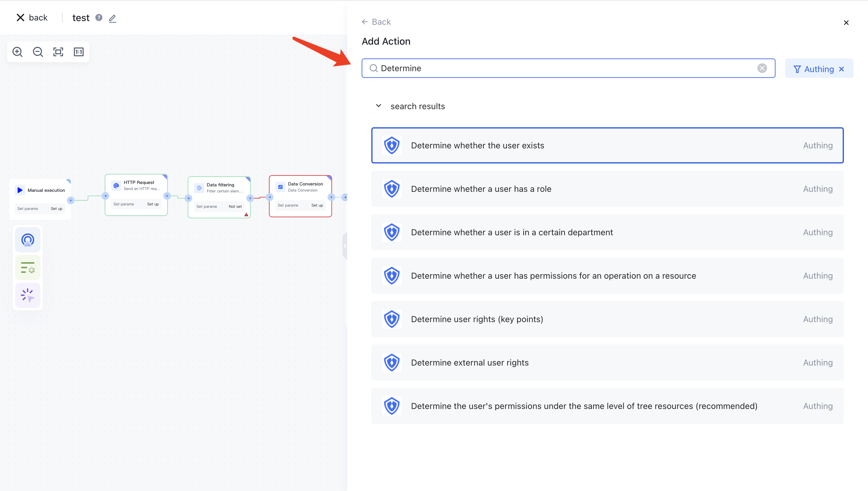868x491 pixels.
Task: Remove the Authing filter tag
Action: click(841, 69)
